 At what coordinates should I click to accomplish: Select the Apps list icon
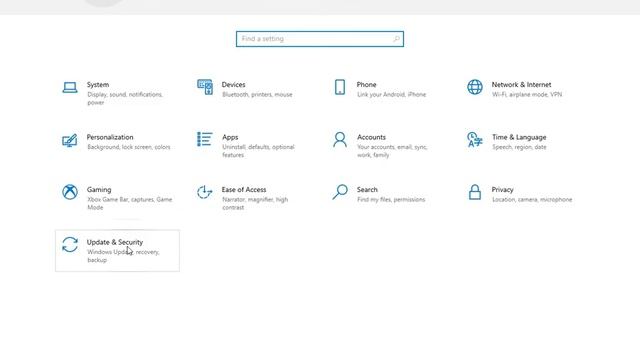[x=205, y=139]
